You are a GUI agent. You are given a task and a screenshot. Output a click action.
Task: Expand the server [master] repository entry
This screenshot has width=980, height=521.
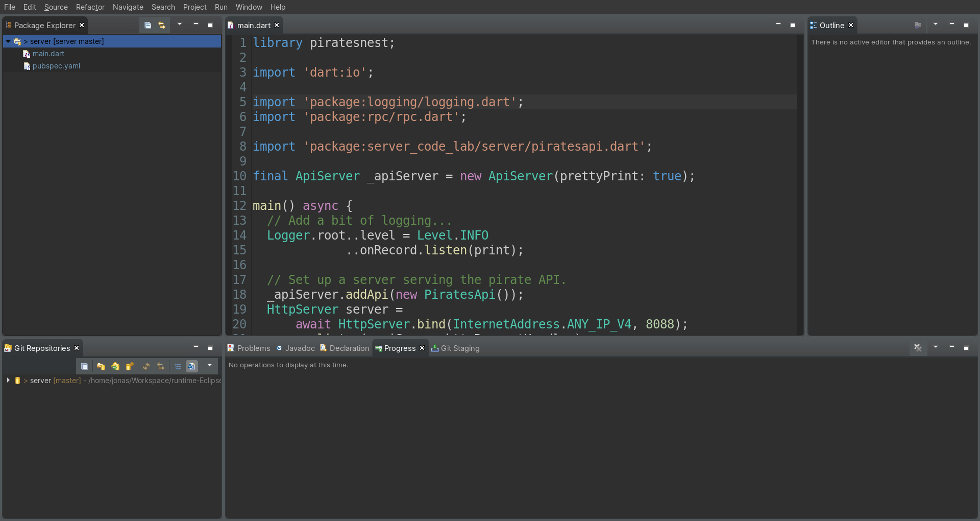8,381
